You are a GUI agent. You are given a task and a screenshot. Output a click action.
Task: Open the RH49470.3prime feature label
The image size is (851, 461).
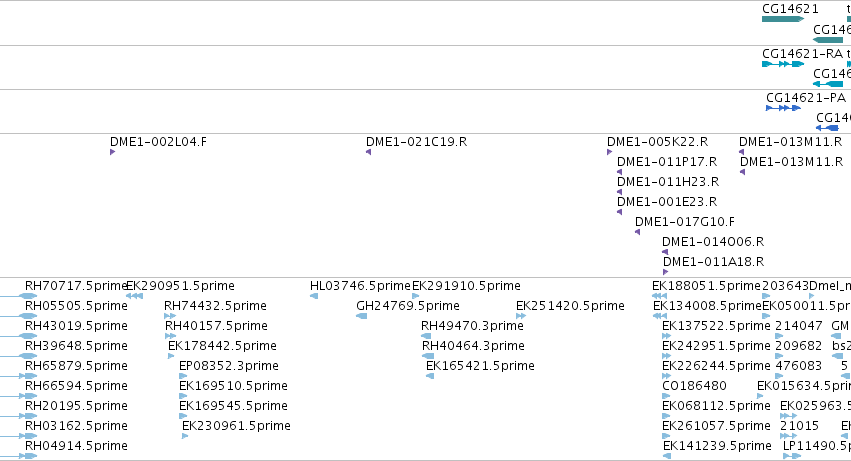(x=472, y=326)
